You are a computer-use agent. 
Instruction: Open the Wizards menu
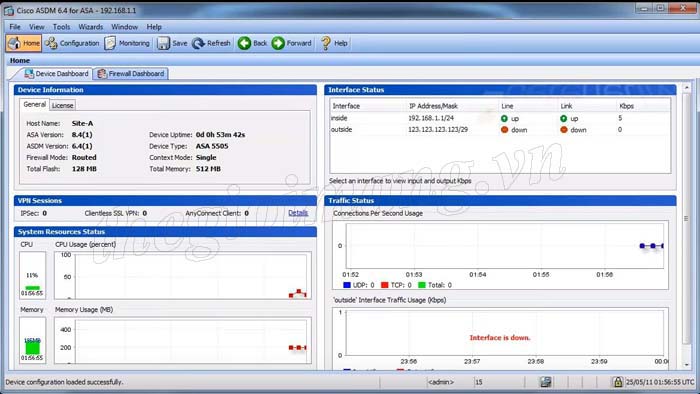[91, 27]
